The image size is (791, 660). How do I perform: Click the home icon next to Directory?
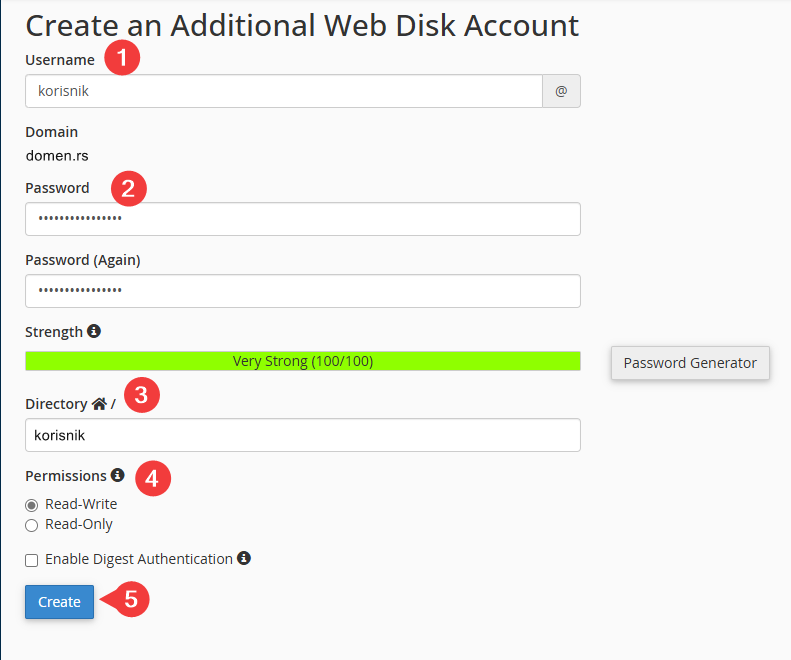(99, 404)
